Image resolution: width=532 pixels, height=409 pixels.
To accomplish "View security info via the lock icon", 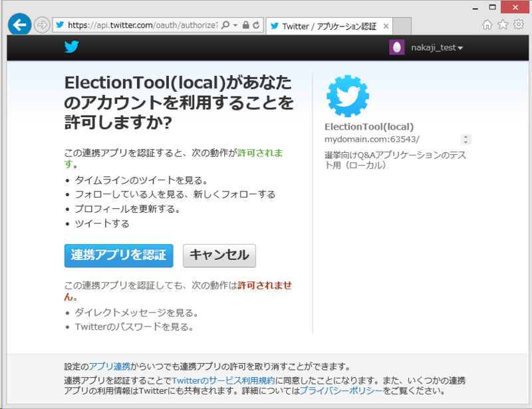I will click(x=246, y=25).
